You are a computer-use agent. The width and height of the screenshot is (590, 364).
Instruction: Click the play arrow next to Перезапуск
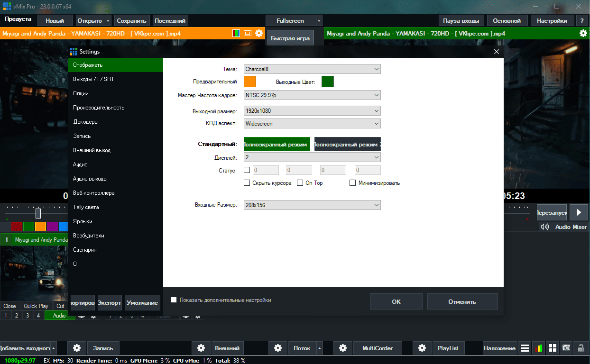click(x=579, y=212)
